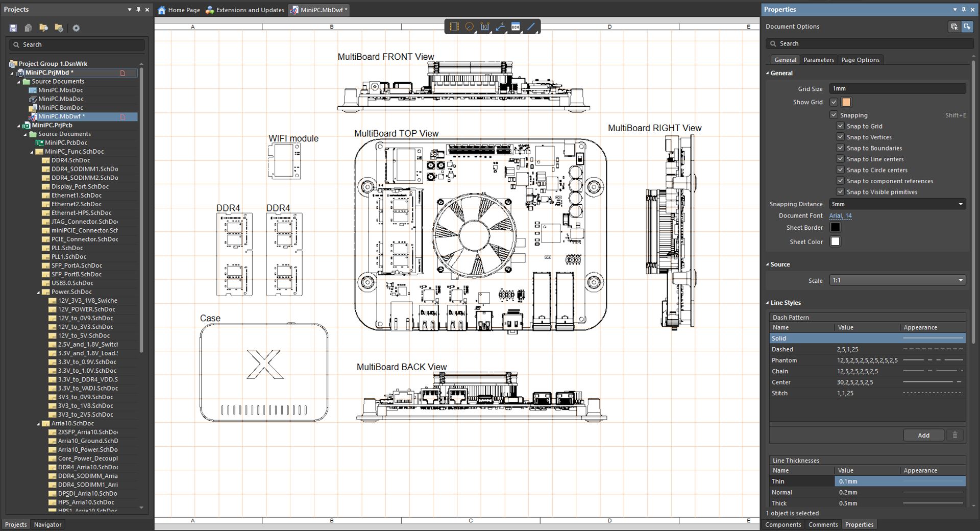Image resolution: width=980 pixels, height=531 pixels.
Task: Collapse the Source section in Properties
Action: tap(767, 264)
